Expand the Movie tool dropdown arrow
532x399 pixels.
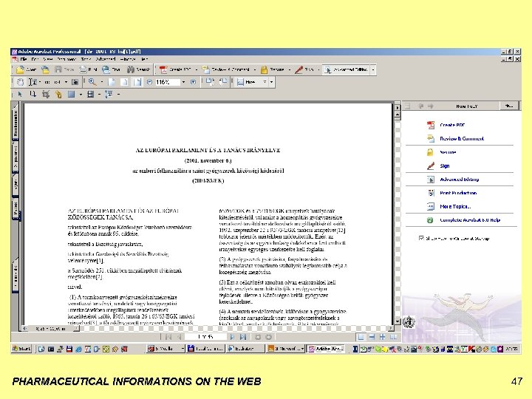pos(99,95)
